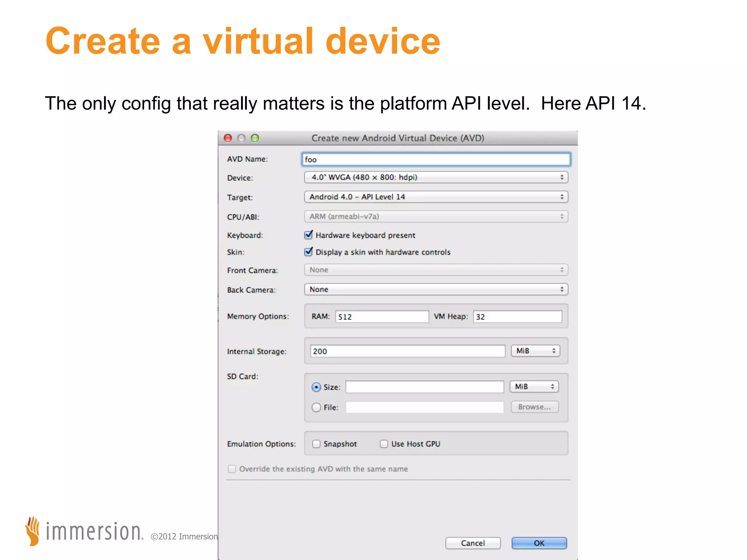Enable the Use Host GPU checkbox
Image resolution: width=747 pixels, height=560 pixels.
[384, 444]
